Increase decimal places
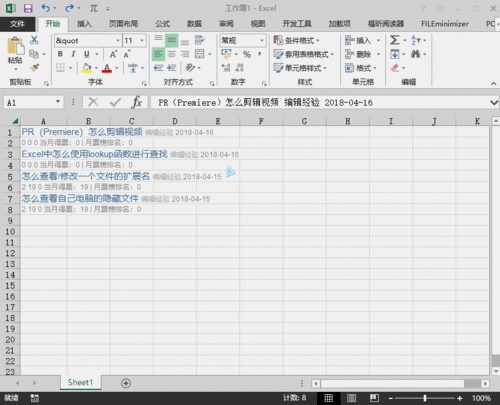This screenshot has height=405, width=500. coord(226,68)
